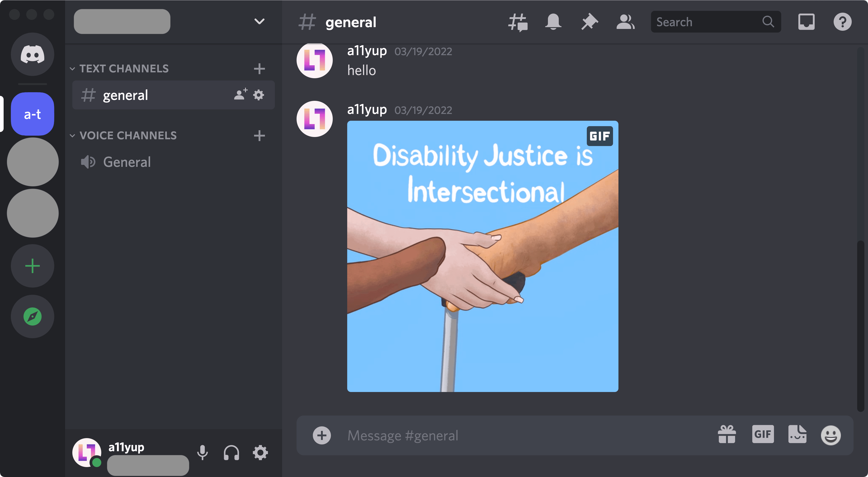Mute the microphone
Image resolution: width=868 pixels, height=477 pixels.
(203, 453)
